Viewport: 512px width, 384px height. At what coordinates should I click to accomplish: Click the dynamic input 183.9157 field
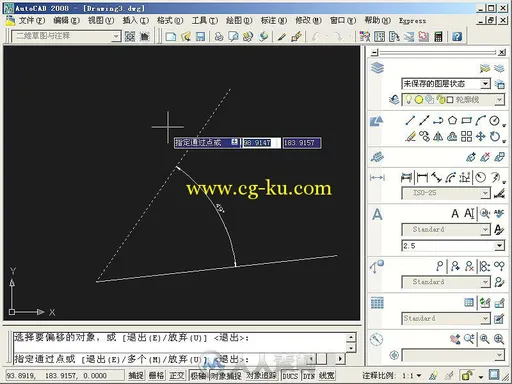tap(302, 143)
